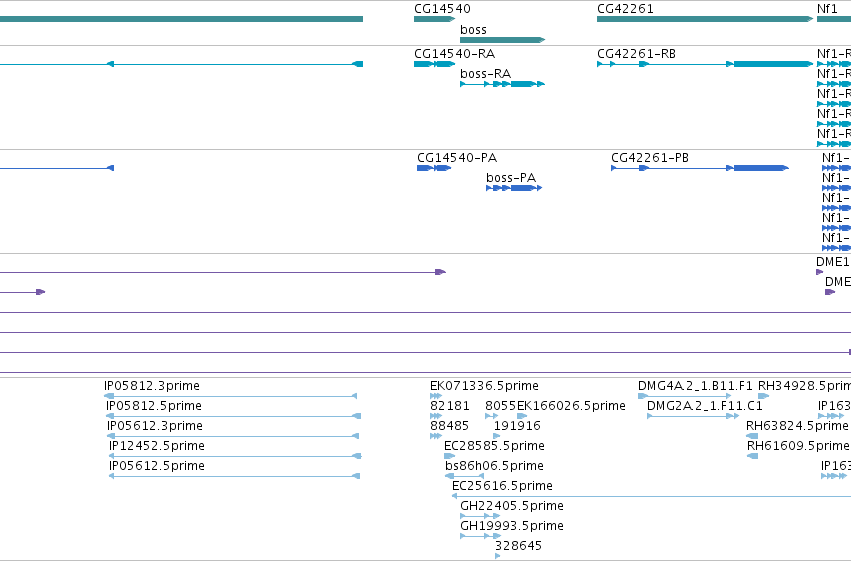Select the RH34928.5prime EST label
851x561 pixels.
(804, 386)
